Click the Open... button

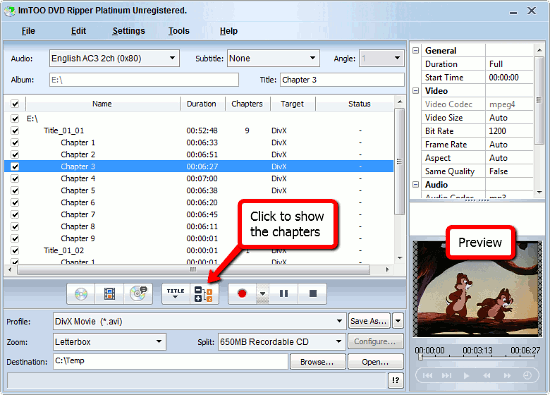coord(375,362)
